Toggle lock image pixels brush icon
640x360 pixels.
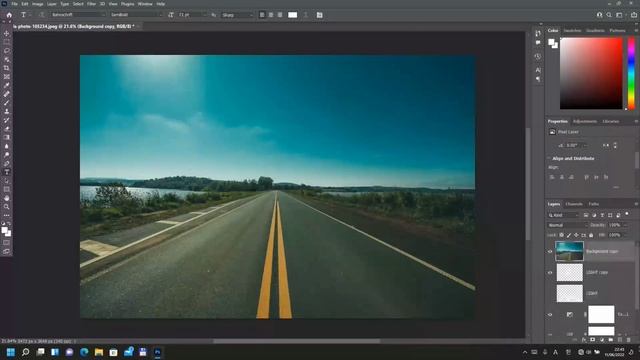point(569,235)
